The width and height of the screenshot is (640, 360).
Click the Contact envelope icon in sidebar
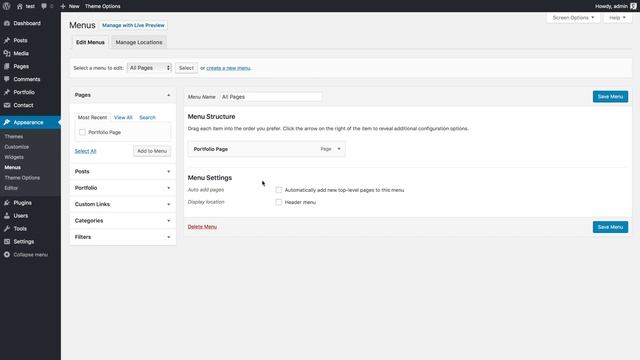pyautogui.click(x=7, y=105)
